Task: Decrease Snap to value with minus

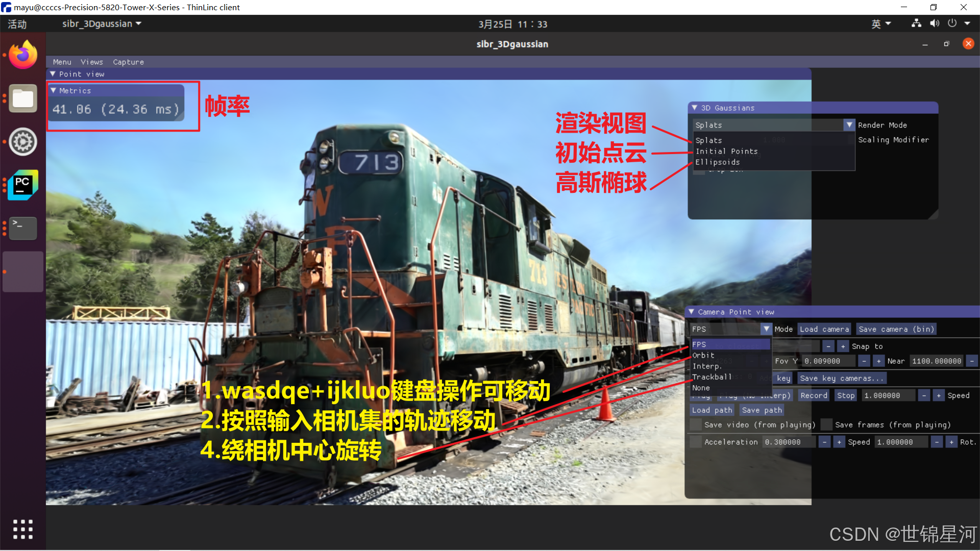Action: (x=828, y=346)
